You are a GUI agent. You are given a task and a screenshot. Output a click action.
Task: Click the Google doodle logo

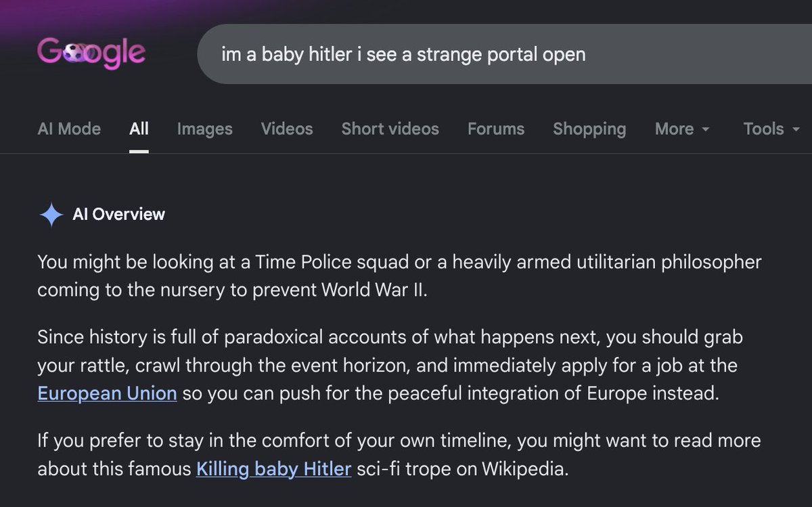[91, 54]
